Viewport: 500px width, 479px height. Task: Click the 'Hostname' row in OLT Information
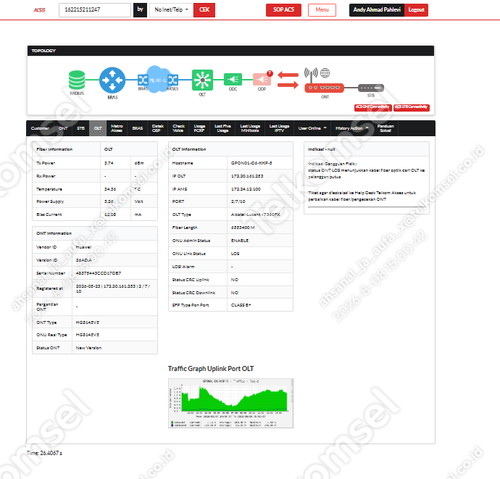coord(231,163)
